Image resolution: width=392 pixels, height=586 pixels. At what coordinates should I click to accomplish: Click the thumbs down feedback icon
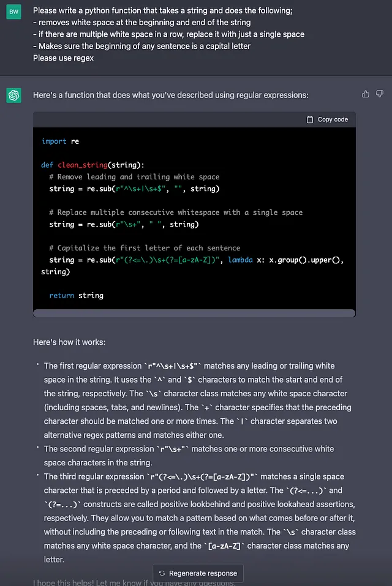pyautogui.click(x=380, y=94)
